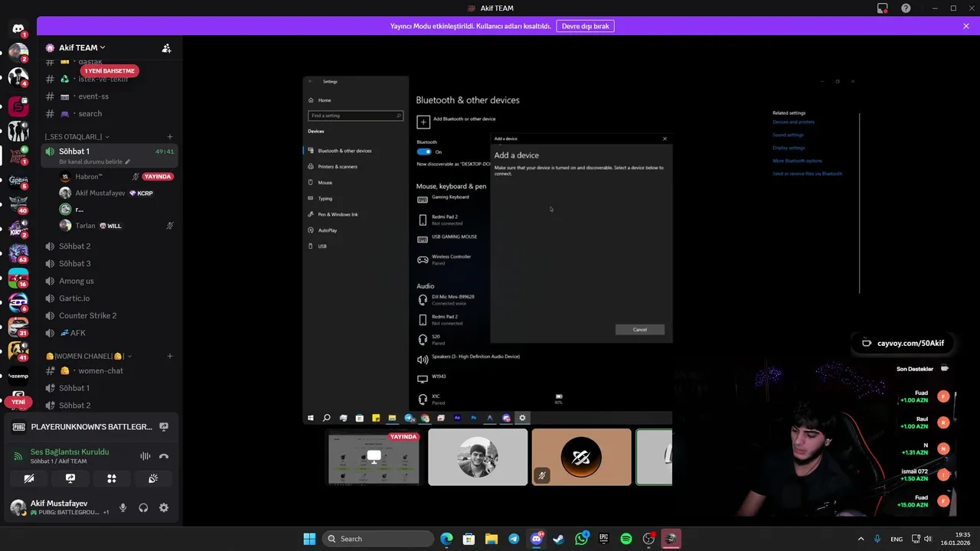Collapse the WOMEN CHANEL category
Screen dimensions: 980x551
(x=88, y=356)
